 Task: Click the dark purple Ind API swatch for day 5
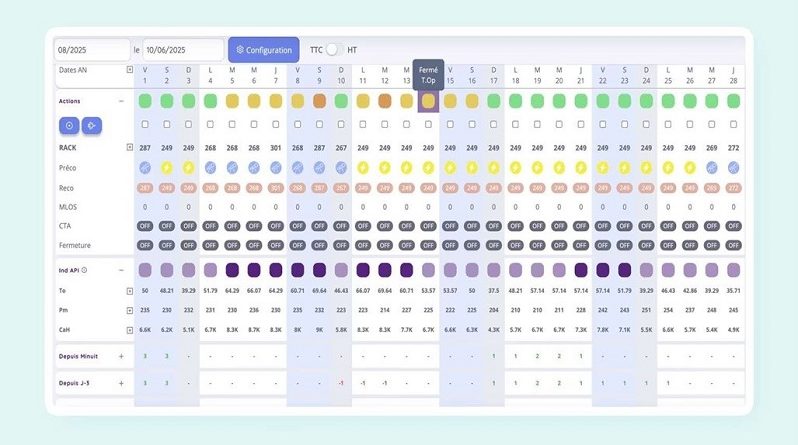click(x=232, y=270)
